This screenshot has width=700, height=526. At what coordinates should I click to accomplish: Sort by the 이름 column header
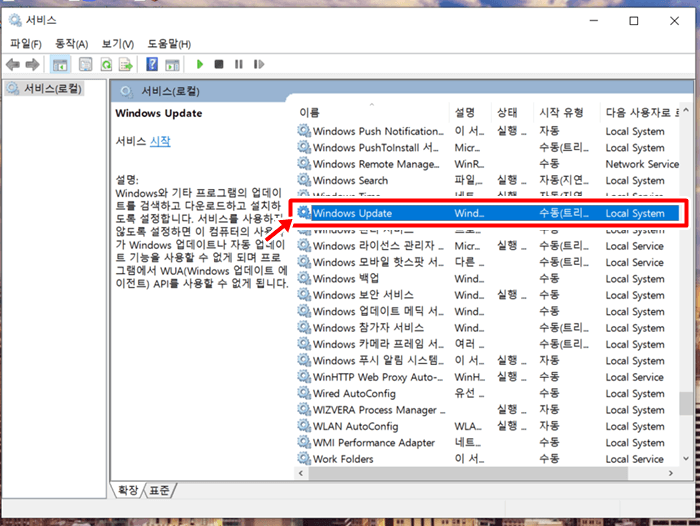[373, 112]
